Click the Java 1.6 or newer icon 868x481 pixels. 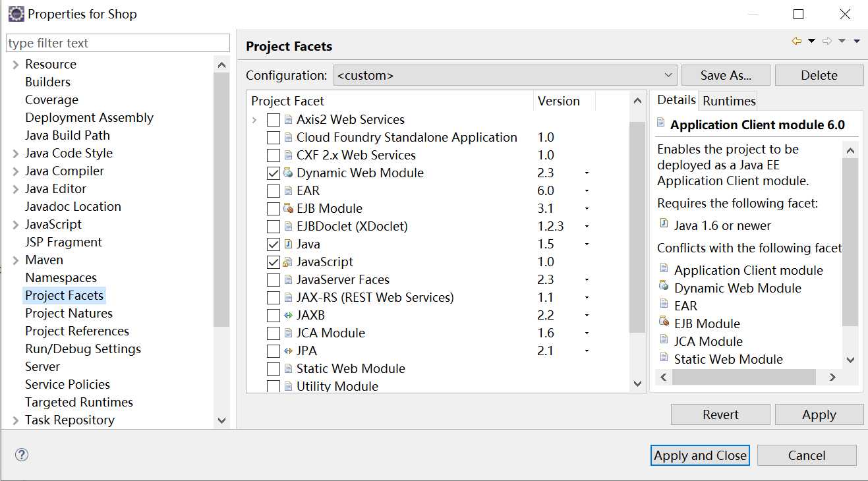[664, 224]
